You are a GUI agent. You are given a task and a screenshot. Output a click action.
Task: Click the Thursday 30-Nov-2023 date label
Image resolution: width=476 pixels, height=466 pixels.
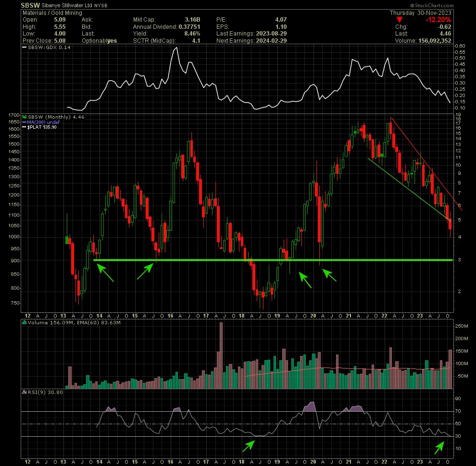pyautogui.click(x=420, y=13)
